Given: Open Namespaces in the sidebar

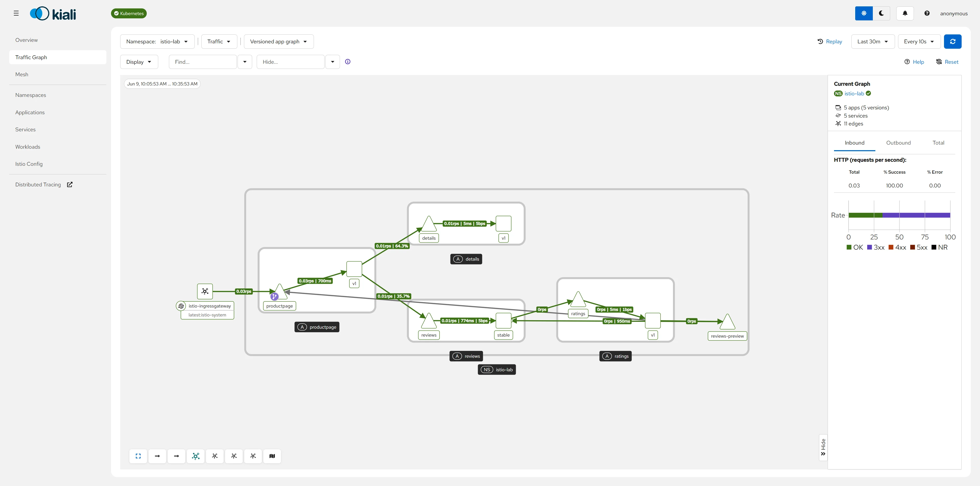Looking at the screenshot, I should tap(58, 95).
